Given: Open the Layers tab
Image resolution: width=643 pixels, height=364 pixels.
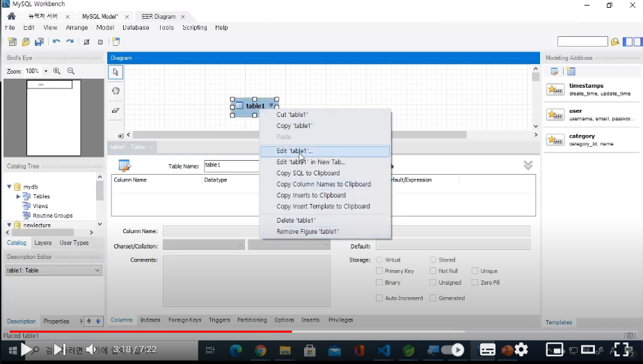Looking at the screenshot, I should [43, 243].
